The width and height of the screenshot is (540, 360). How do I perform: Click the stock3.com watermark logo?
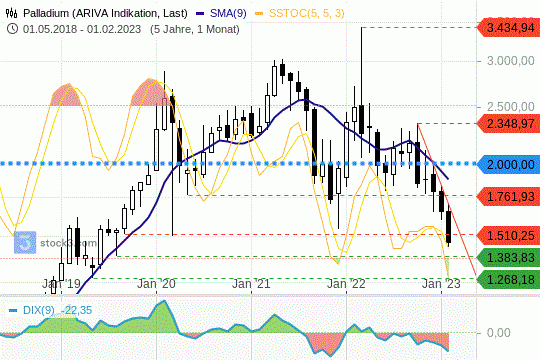(25, 243)
